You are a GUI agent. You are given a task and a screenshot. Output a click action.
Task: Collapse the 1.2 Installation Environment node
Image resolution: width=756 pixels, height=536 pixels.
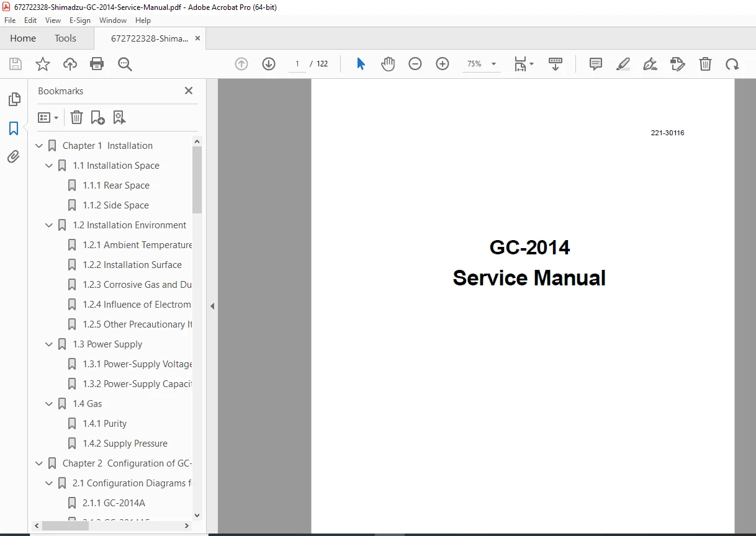pos(49,225)
